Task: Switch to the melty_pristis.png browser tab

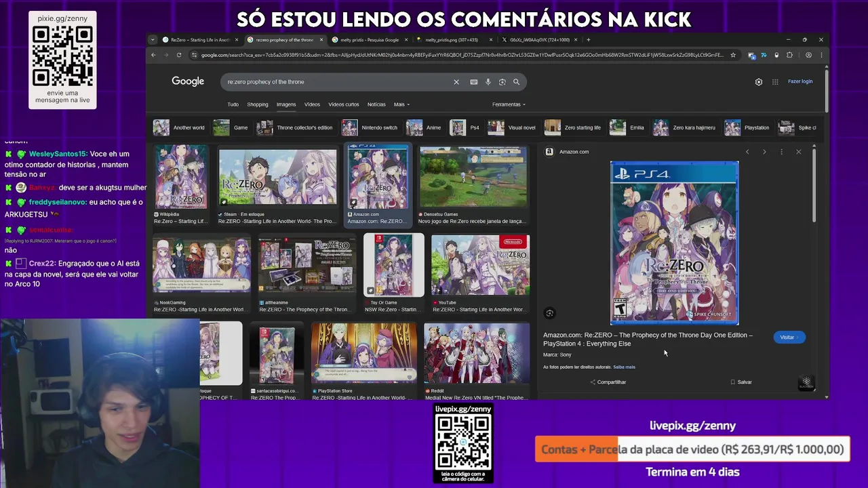Action: coord(451,40)
